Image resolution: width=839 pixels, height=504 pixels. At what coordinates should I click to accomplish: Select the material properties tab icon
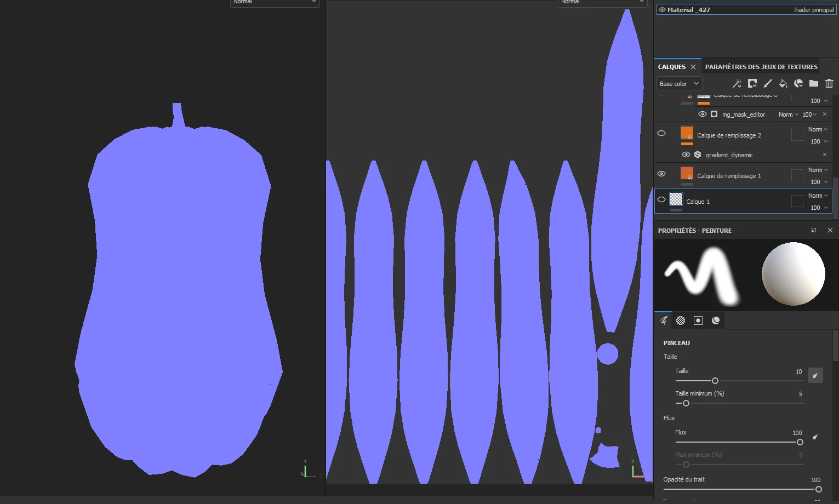pos(716,320)
